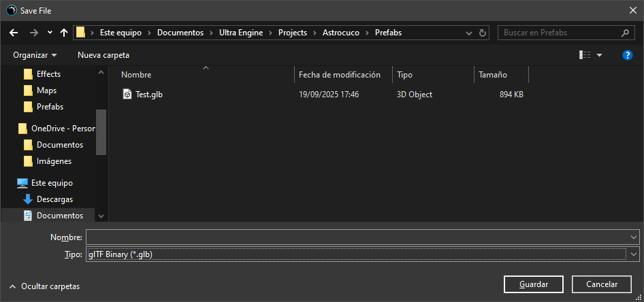Create a new folder with Nueva carpeta
644x302 pixels.
[x=103, y=55]
